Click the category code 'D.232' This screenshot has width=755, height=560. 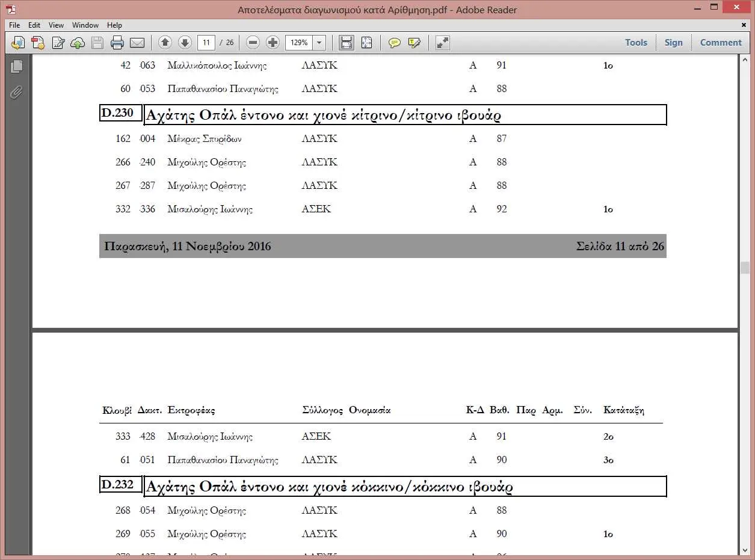[x=118, y=484]
